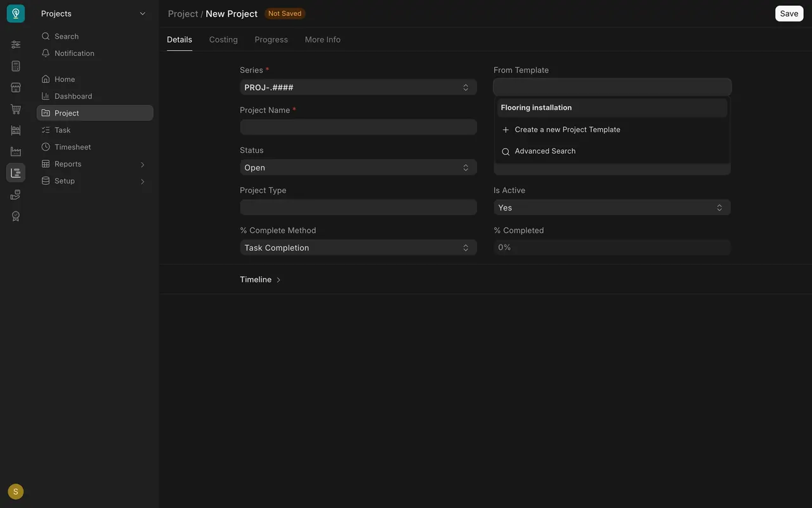812x508 pixels.
Task: Click the Project Name input field
Action: (358, 127)
